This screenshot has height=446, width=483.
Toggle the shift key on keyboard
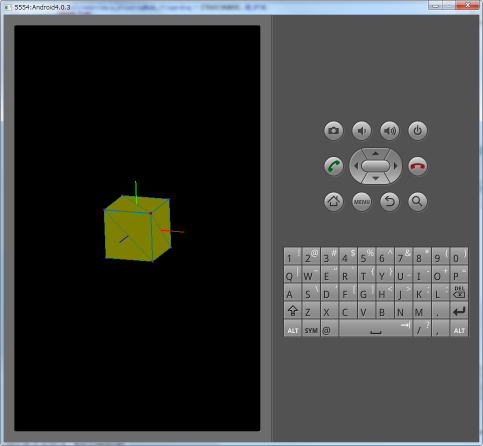click(x=293, y=311)
